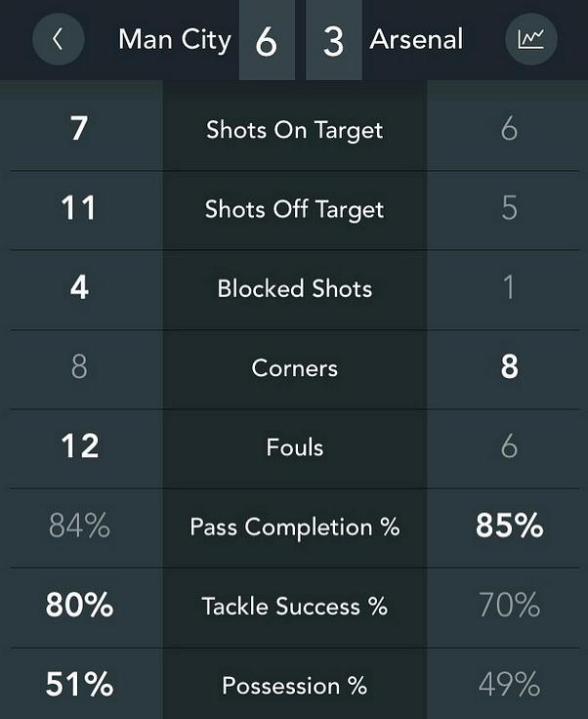Select the Shots Off Target row label
Image resolution: width=588 pixels, height=719 pixels.
pyautogui.click(x=294, y=210)
